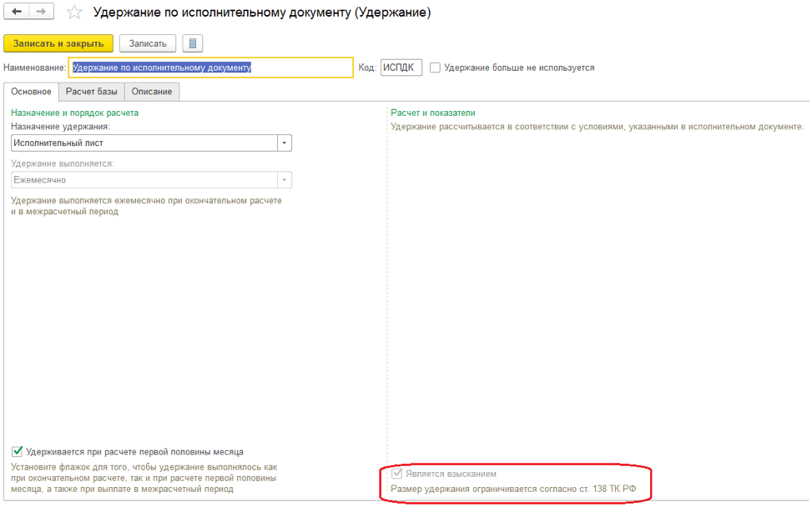Click the text Удержание рассчитывается в соответствии с условиями
812x507 pixels.
click(x=597, y=127)
